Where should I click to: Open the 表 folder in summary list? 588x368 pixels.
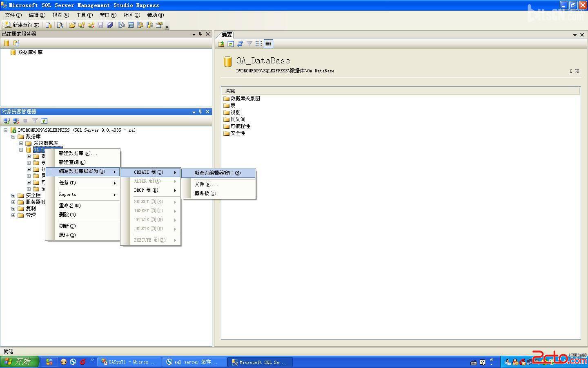233,105
